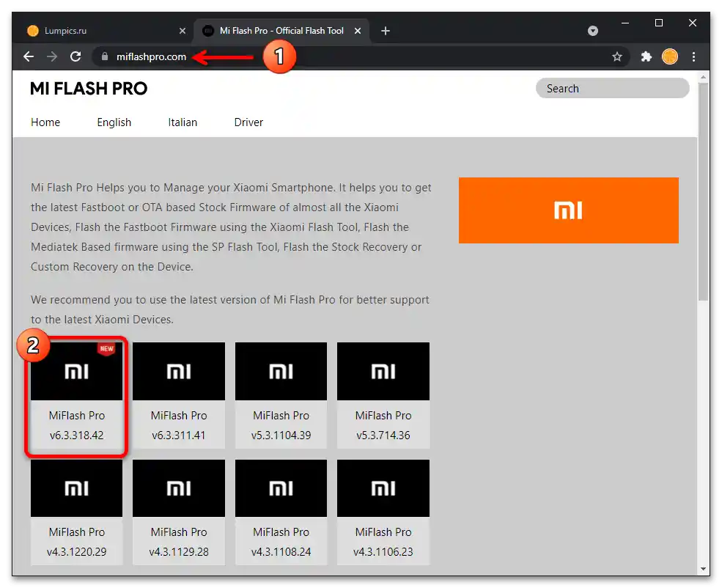
Task: Bookmark this page with the star icon
Action: click(617, 56)
